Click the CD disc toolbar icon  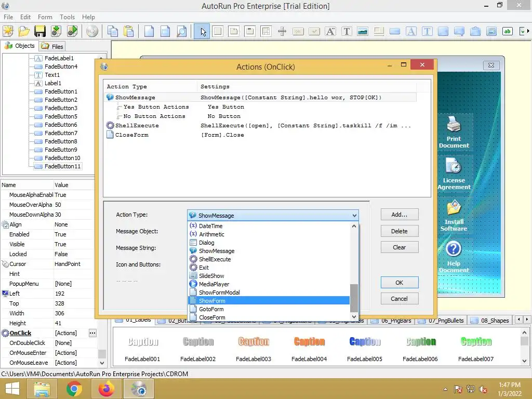(x=92, y=31)
